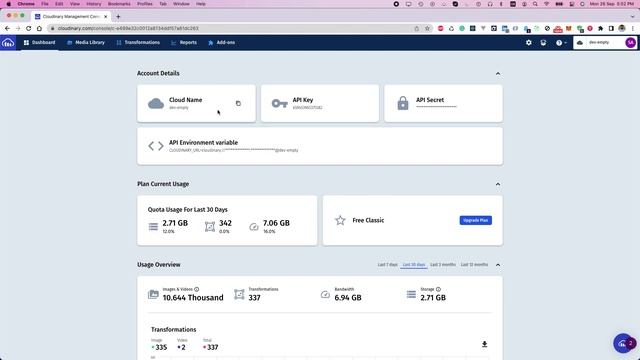This screenshot has height=360, width=640.
Task: Open the View menu
Action: coord(75,4)
